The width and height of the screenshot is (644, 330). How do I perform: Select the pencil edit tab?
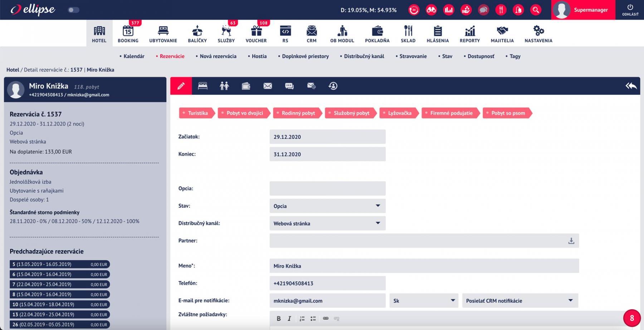coord(181,86)
